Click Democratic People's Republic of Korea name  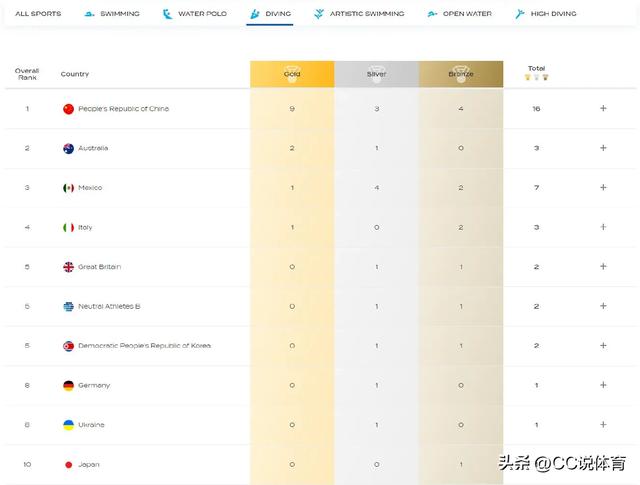click(x=144, y=346)
